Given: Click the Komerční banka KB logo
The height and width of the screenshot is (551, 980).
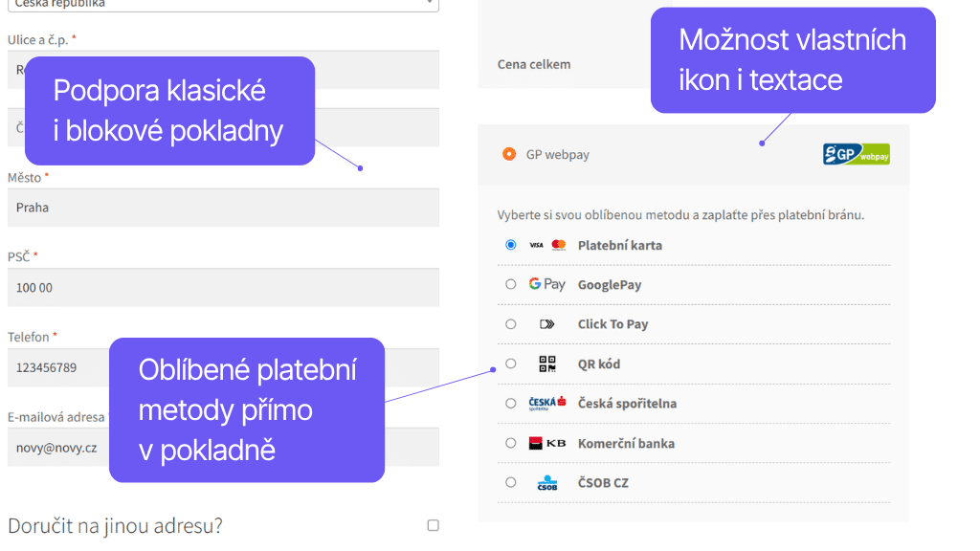Looking at the screenshot, I should point(546,443).
